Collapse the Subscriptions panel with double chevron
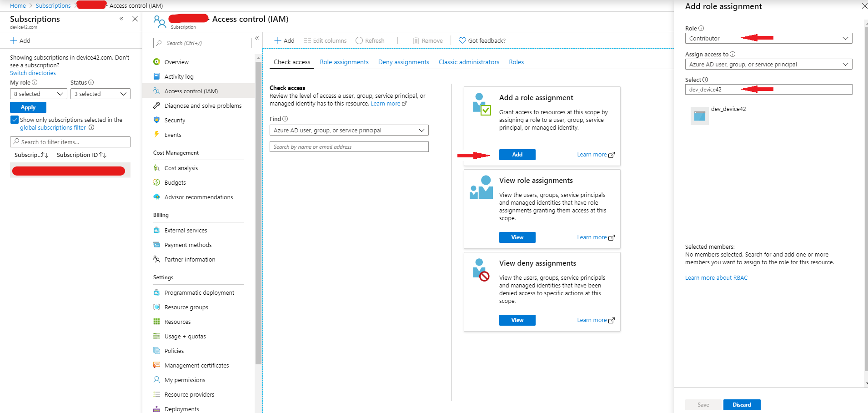 click(x=121, y=19)
